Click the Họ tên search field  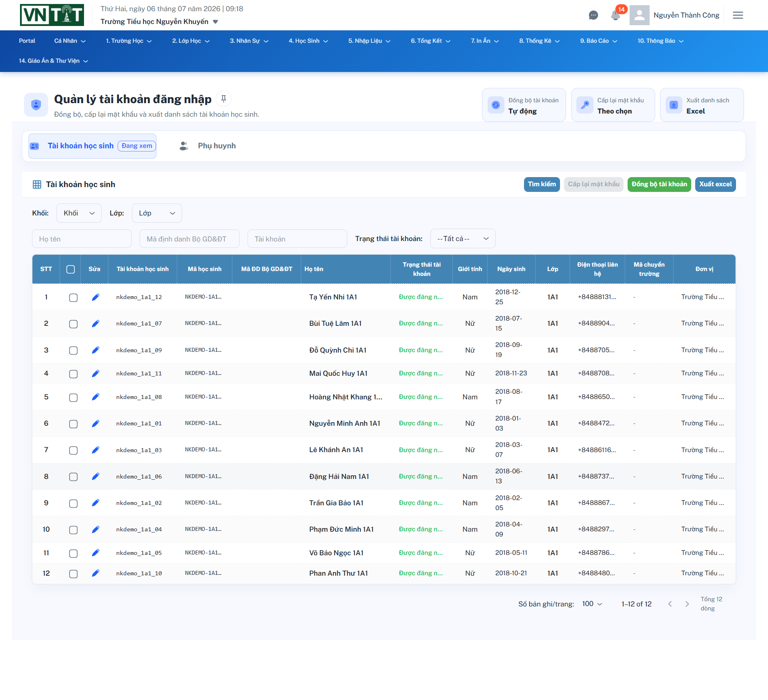82,239
